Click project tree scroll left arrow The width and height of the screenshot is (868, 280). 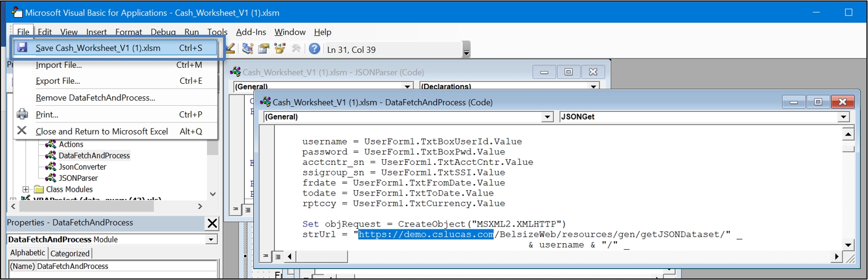[x=13, y=206]
